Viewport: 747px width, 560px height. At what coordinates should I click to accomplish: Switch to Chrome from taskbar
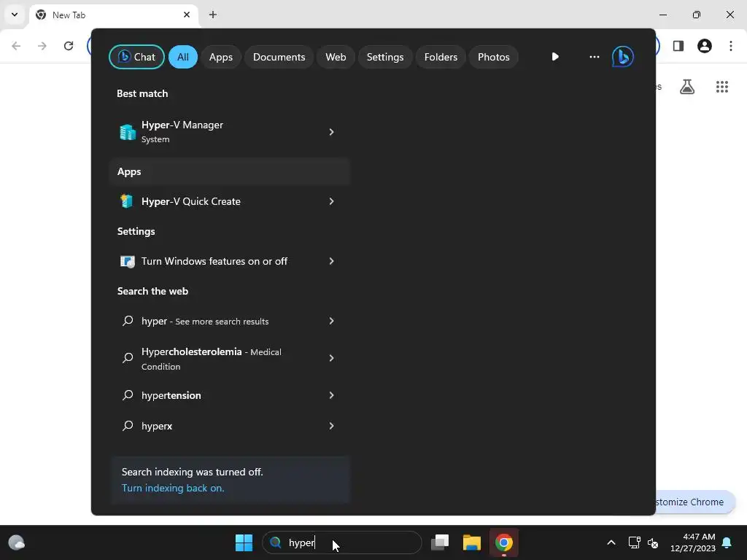503,542
